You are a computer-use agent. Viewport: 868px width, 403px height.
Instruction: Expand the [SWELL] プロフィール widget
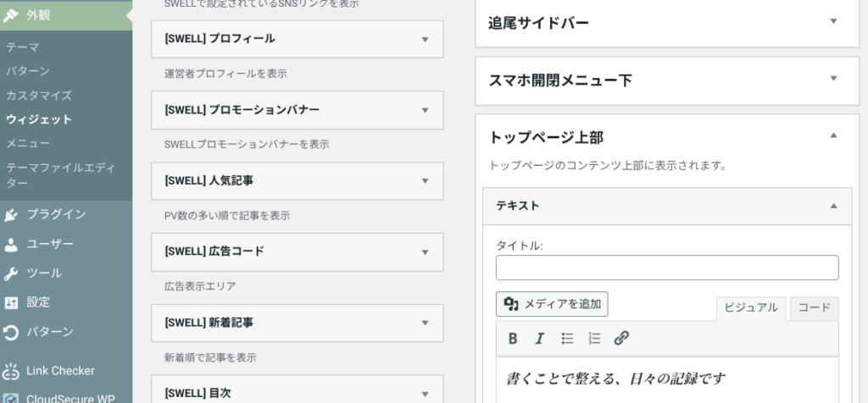click(425, 39)
